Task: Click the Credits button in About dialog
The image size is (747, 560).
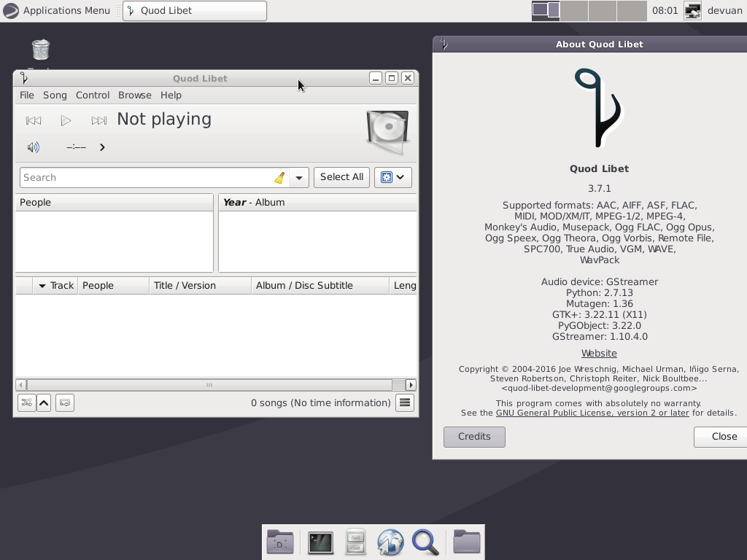Action: [474, 437]
